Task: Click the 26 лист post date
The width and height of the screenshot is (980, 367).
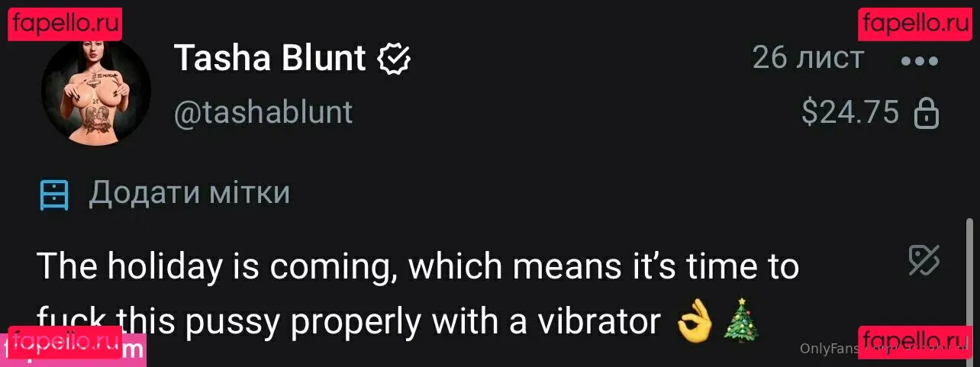Action: coord(808,58)
